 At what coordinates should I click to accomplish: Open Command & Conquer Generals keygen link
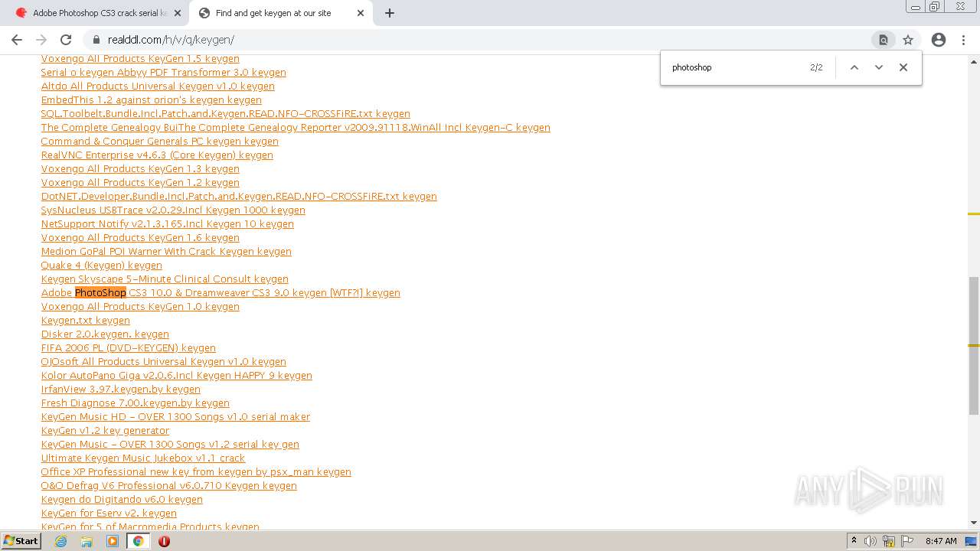160,142
